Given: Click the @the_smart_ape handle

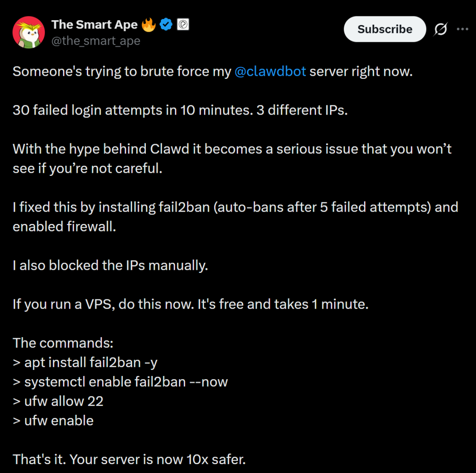Looking at the screenshot, I should click(x=96, y=41).
